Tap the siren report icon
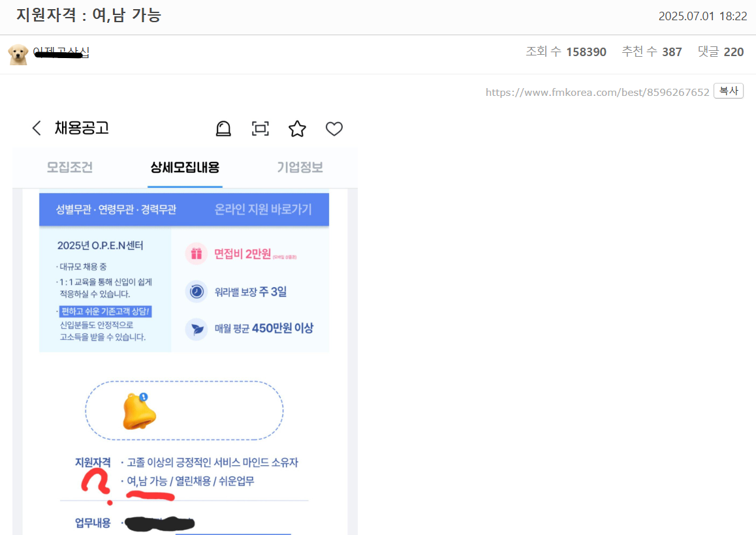The image size is (756, 535). coord(223,129)
